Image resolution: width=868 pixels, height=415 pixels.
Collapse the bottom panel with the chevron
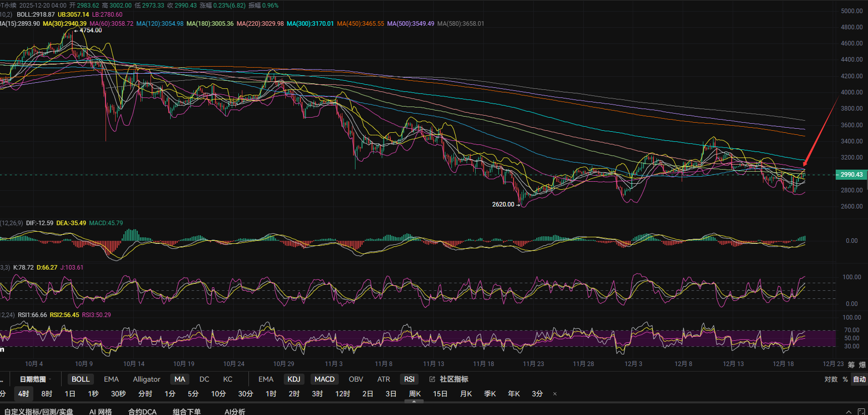point(848,411)
